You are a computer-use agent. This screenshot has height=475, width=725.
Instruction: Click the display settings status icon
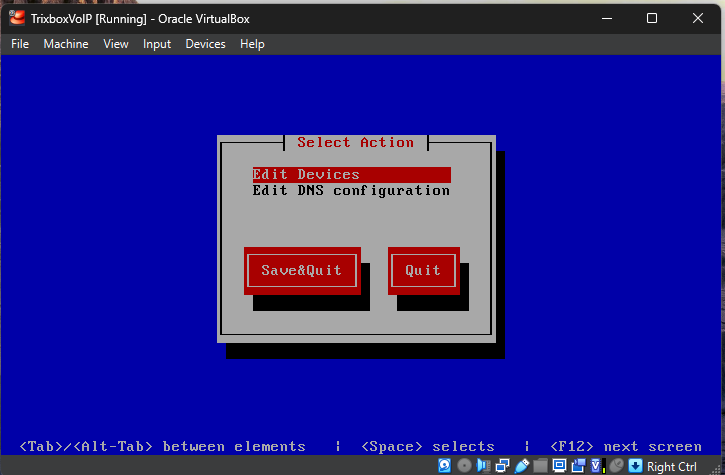coord(559,465)
